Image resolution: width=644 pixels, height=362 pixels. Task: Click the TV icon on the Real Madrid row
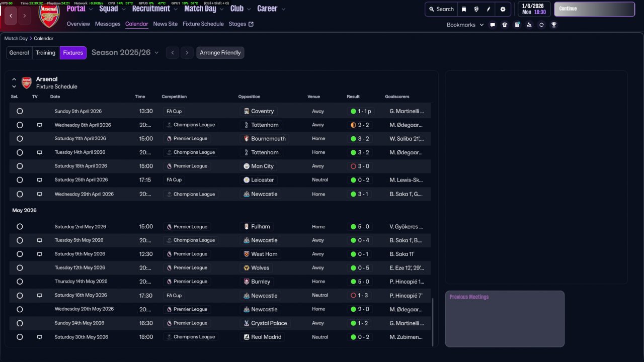(40, 337)
